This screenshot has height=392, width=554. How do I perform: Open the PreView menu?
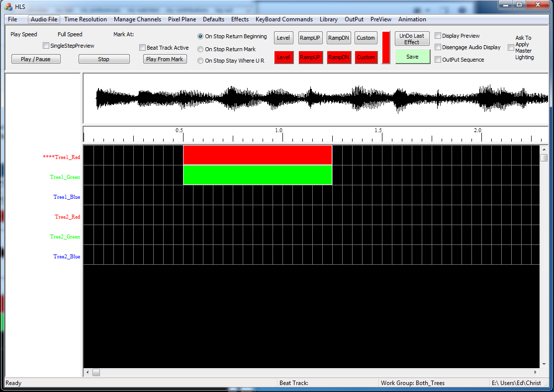click(x=381, y=19)
